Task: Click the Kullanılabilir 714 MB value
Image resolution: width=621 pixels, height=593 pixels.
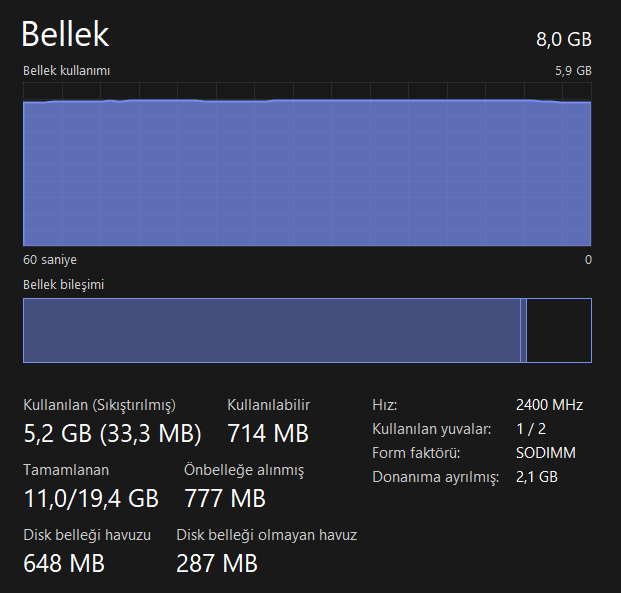Action: coord(267,433)
